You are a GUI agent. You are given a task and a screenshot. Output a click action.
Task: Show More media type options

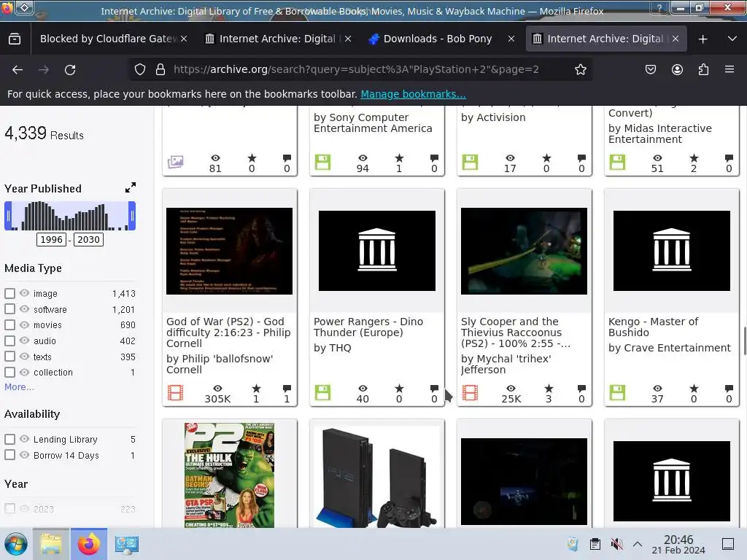pyautogui.click(x=19, y=386)
